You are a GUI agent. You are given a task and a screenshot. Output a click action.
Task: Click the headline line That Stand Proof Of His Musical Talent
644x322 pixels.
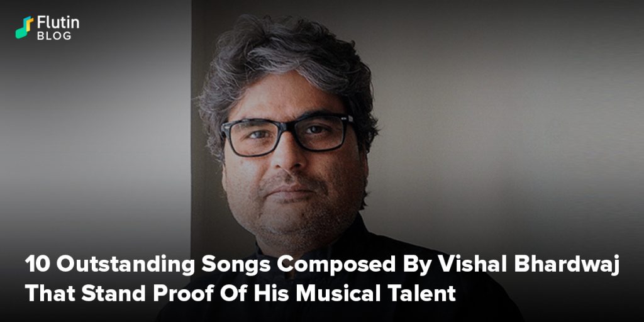tap(240, 293)
